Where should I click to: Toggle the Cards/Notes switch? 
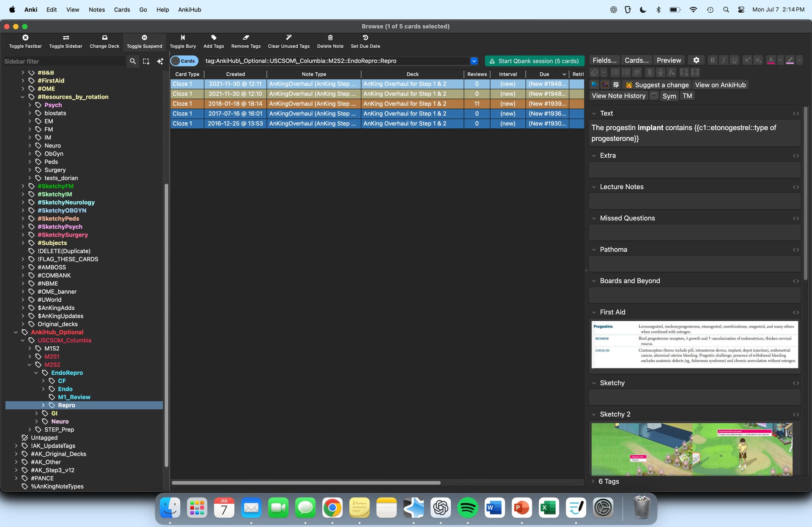click(184, 61)
